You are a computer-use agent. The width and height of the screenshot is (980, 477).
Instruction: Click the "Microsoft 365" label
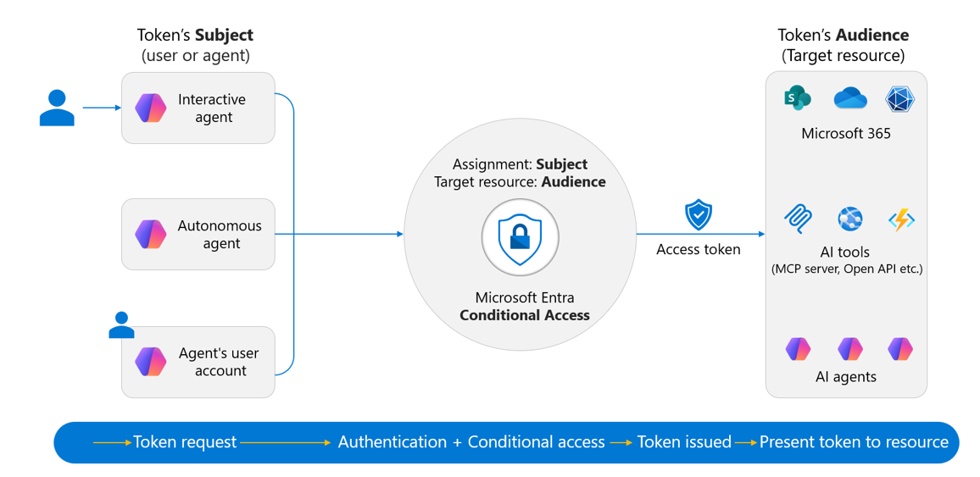click(845, 134)
